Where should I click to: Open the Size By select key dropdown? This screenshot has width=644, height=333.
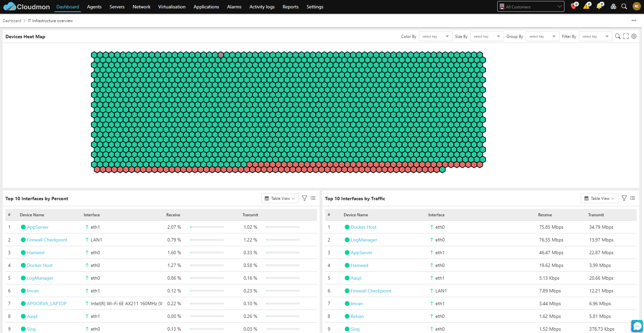click(487, 36)
